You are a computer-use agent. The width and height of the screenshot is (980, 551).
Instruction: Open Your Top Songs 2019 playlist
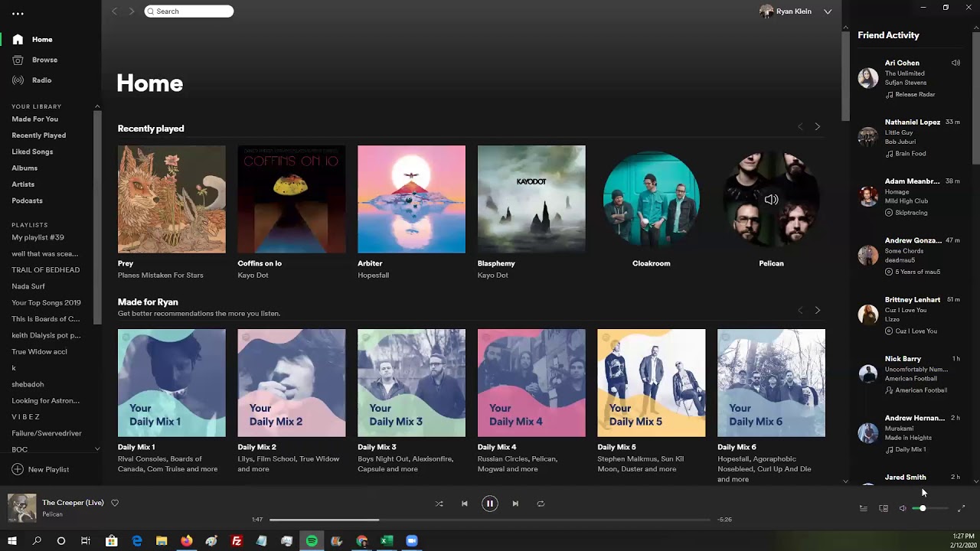point(46,303)
